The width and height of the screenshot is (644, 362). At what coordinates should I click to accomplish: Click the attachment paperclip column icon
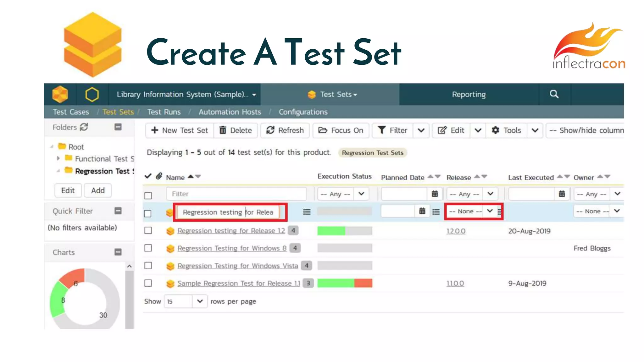159,176
